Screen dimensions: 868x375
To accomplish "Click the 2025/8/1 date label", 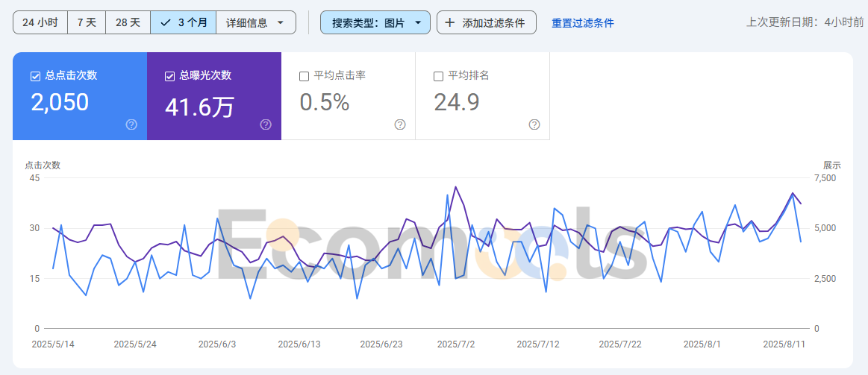I will 702,344.
